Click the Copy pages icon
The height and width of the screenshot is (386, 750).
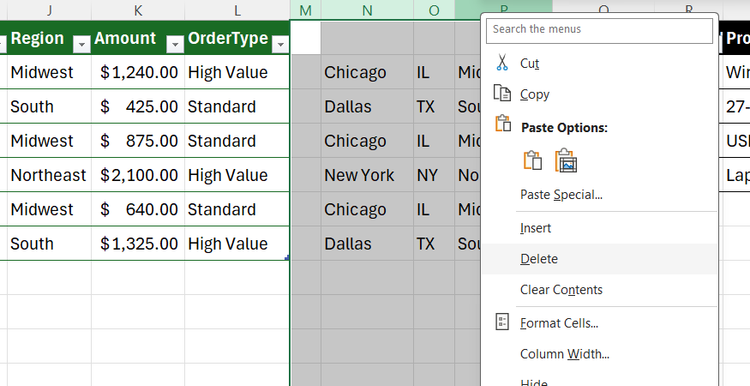coord(502,93)
